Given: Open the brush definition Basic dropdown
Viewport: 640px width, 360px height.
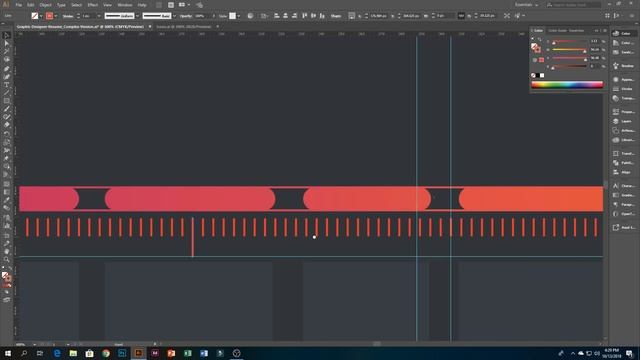Looking at the screenshot, I should [174, 16].
